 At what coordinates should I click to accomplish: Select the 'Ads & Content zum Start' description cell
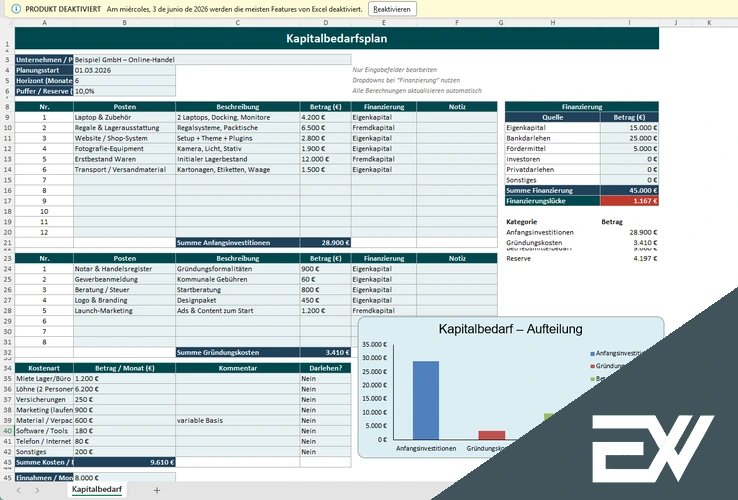tap(238, 311)
